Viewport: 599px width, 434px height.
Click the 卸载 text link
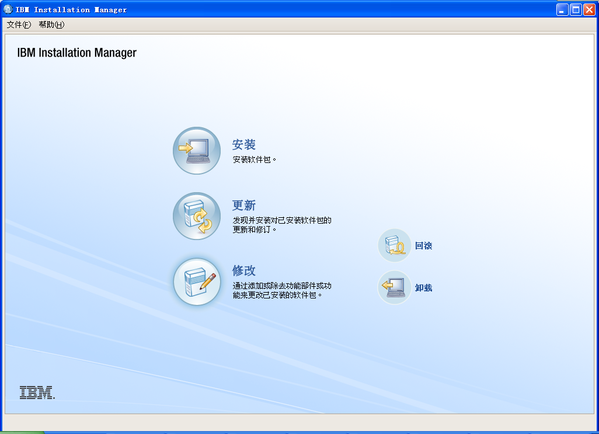tap(424, 288)
